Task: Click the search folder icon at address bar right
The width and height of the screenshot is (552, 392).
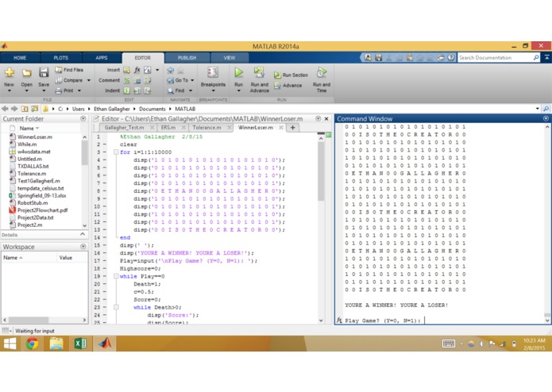Action: pyautogui.click(x=546, y=109)
